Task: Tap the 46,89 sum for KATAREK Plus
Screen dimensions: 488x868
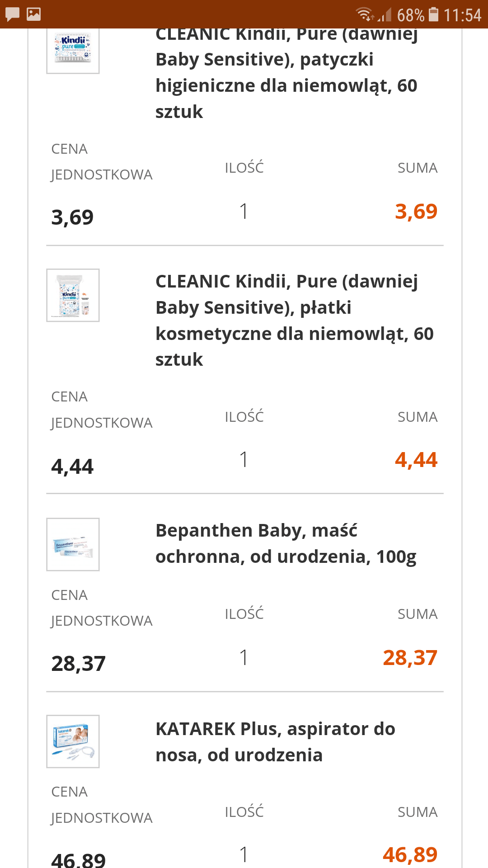Action: click(x=410, y=855)
